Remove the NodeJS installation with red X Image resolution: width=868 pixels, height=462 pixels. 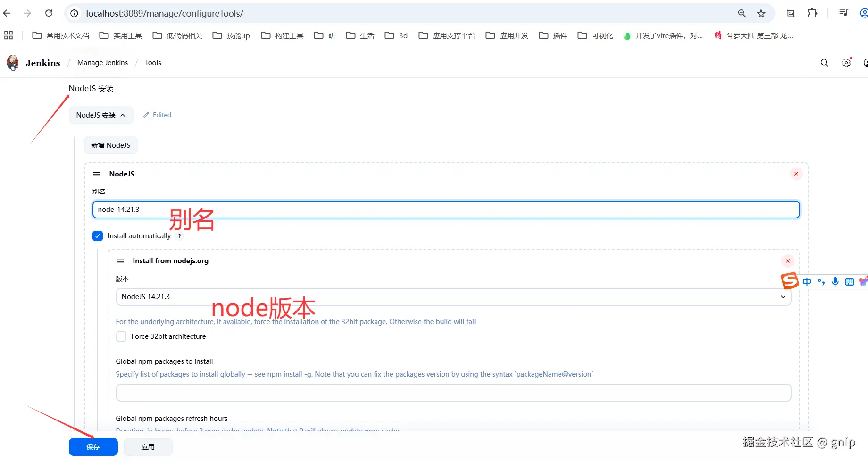coord(796,174)
